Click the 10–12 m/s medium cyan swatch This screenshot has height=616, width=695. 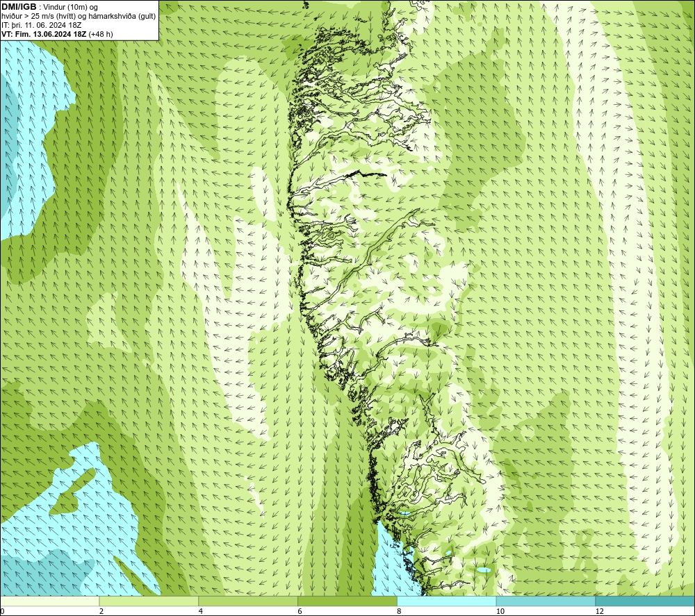point(546,601)
